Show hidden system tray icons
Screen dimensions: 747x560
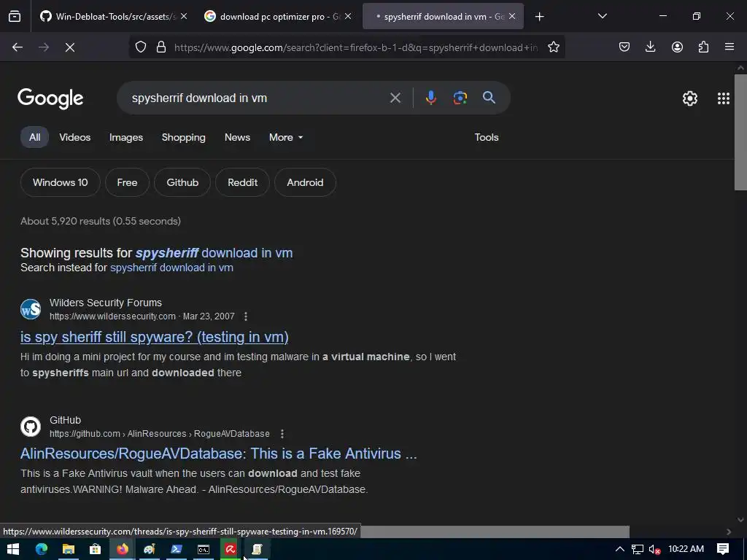(x=620, y=549)
